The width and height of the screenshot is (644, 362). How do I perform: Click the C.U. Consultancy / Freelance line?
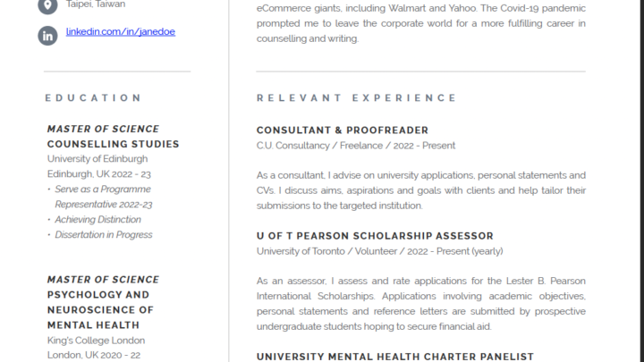coord(356,146)
